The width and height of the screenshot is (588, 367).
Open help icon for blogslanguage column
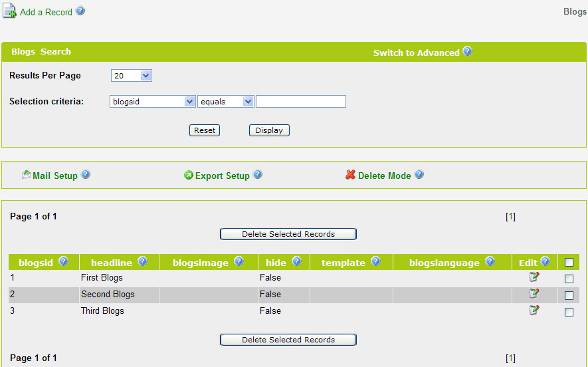(x=490, y=261)
